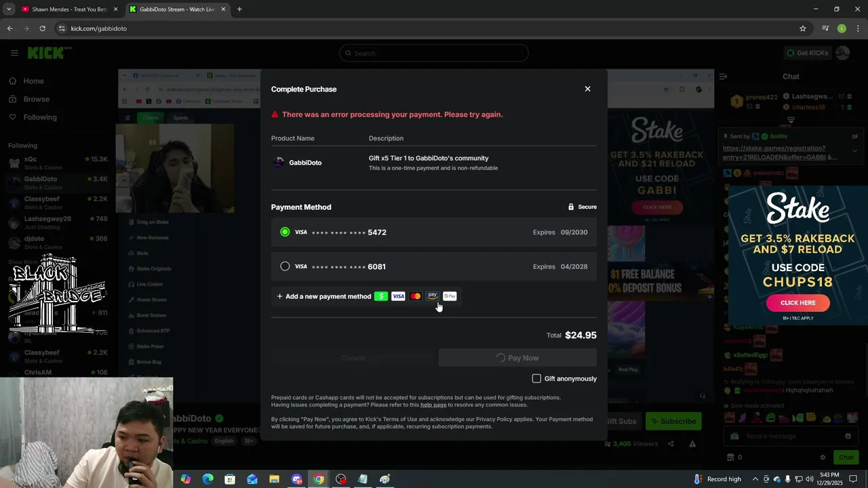The height and width of the screenshot is (488, 868).
Task: Choose the Mastercard payment icon
Action: pyautogui.click(x=415, y=296)
